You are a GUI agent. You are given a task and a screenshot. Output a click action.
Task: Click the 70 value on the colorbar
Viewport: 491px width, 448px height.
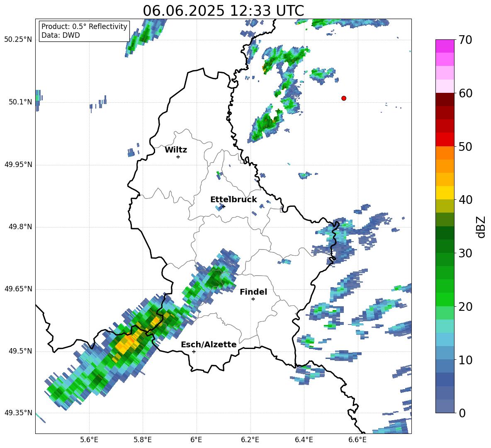point(465,40)
